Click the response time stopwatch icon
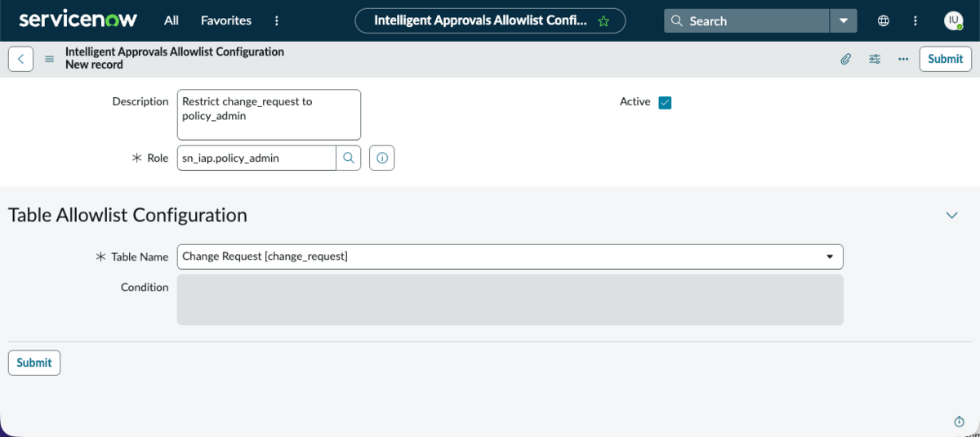The height and width of the screenshot is (437, 980). tap(960, 421)
